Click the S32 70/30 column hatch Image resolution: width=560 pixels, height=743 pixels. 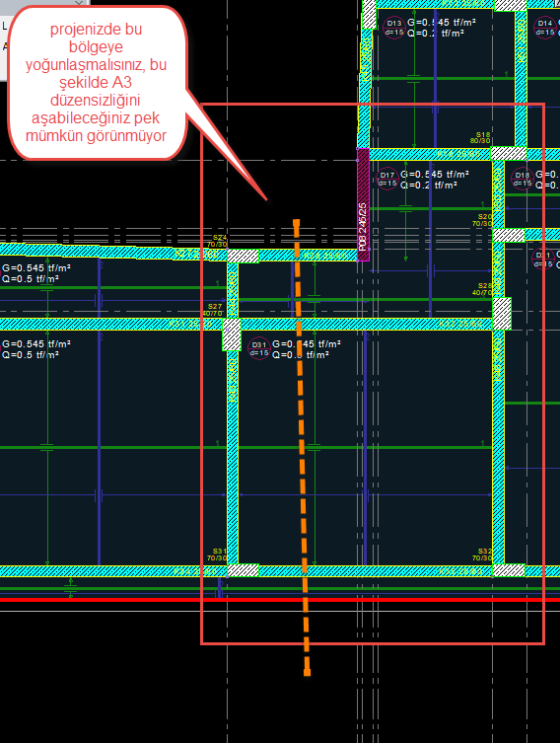tap(509, 570)
